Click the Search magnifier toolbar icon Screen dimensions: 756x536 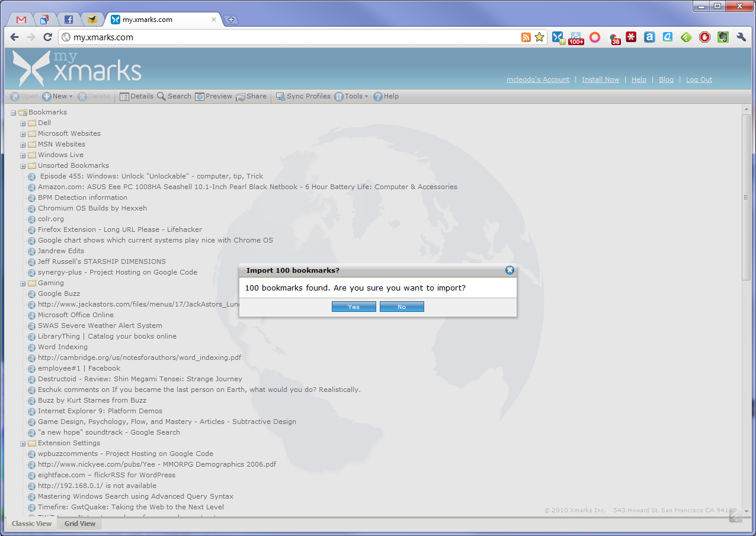click(x=174, y=97)
